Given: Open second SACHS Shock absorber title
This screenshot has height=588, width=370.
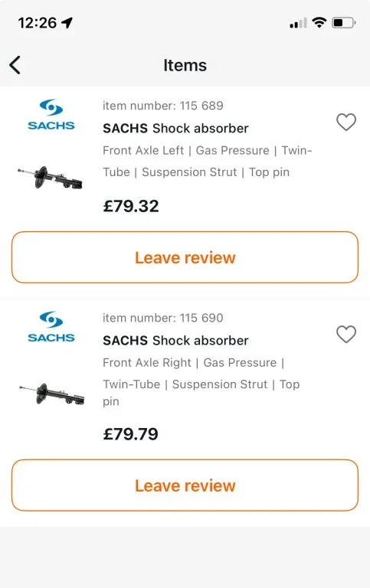Looking at the screenshot, I should click(175, 341).
